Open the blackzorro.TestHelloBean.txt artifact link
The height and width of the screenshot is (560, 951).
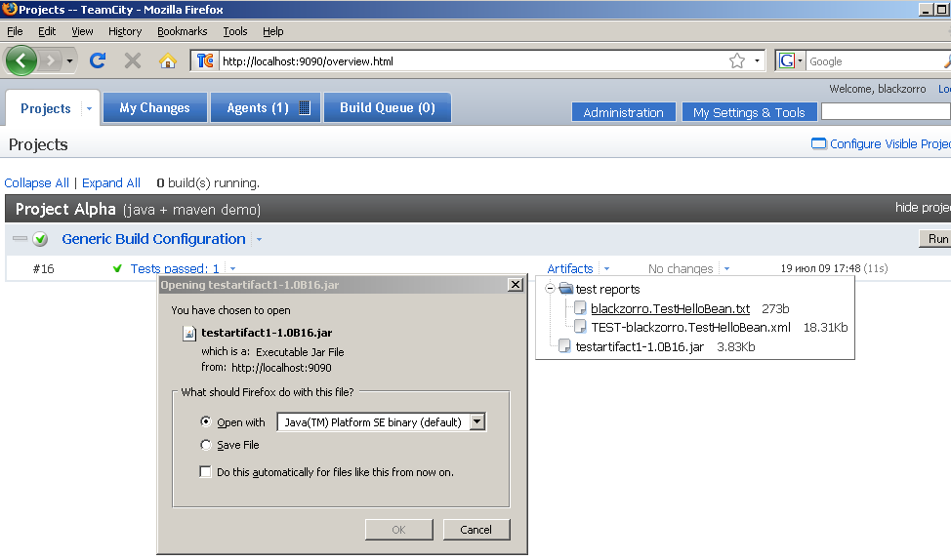tap(670, 308)
